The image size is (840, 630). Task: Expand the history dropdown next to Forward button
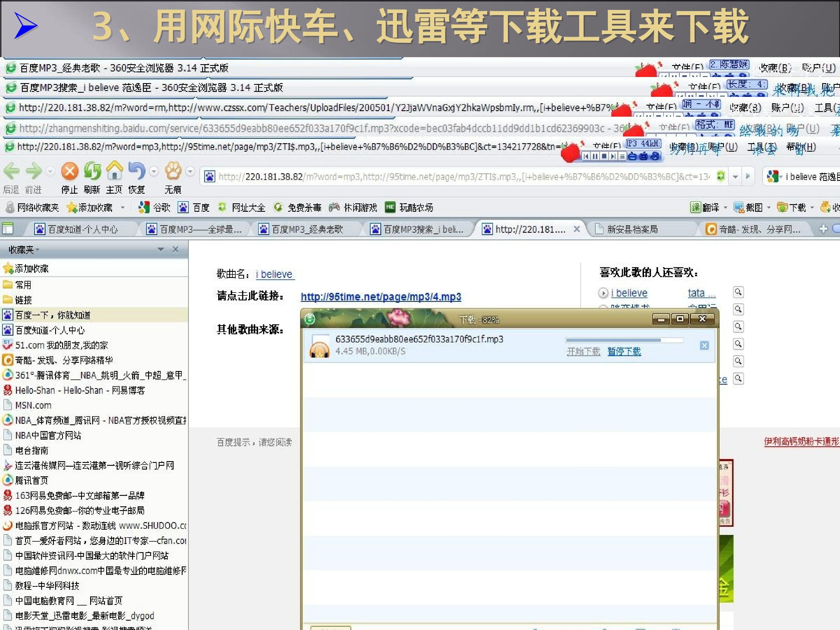[50, 171]
